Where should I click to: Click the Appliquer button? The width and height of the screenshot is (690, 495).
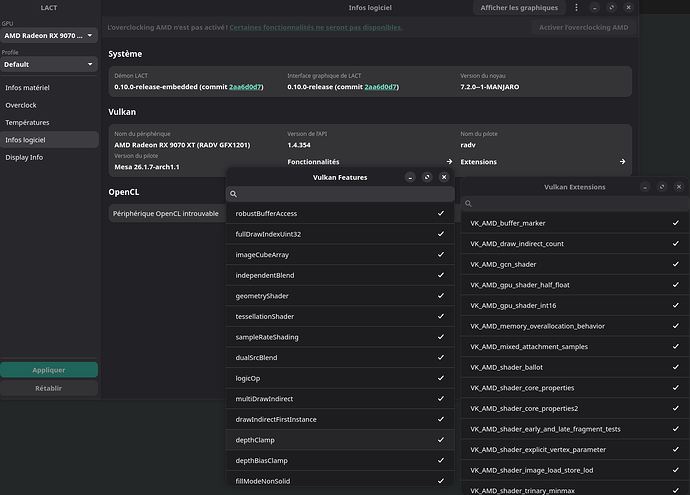click(x=49, y=370)
